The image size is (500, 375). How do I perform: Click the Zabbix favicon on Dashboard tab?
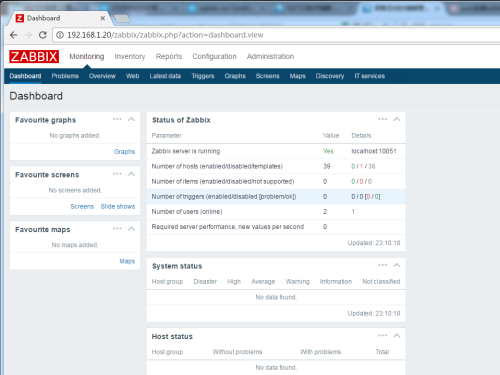20,18
